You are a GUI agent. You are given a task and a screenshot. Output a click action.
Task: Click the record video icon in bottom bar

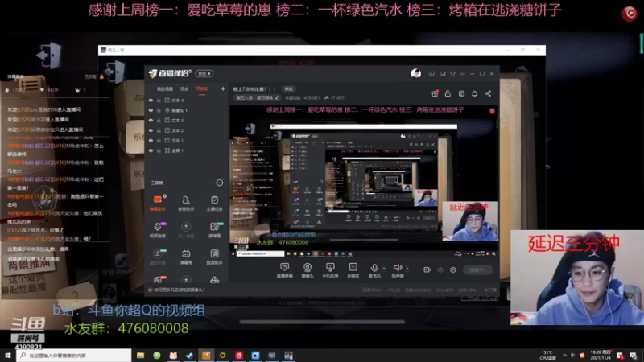click(427, 269)
